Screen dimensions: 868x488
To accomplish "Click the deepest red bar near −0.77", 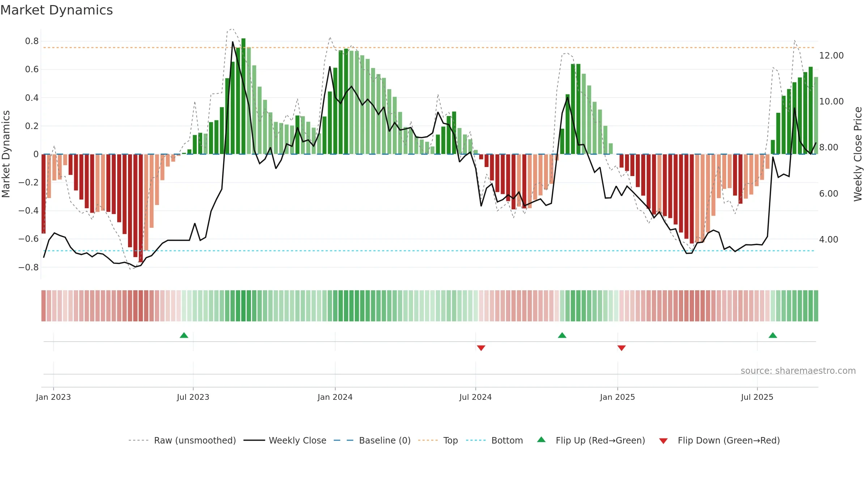I will pos(141,208).
